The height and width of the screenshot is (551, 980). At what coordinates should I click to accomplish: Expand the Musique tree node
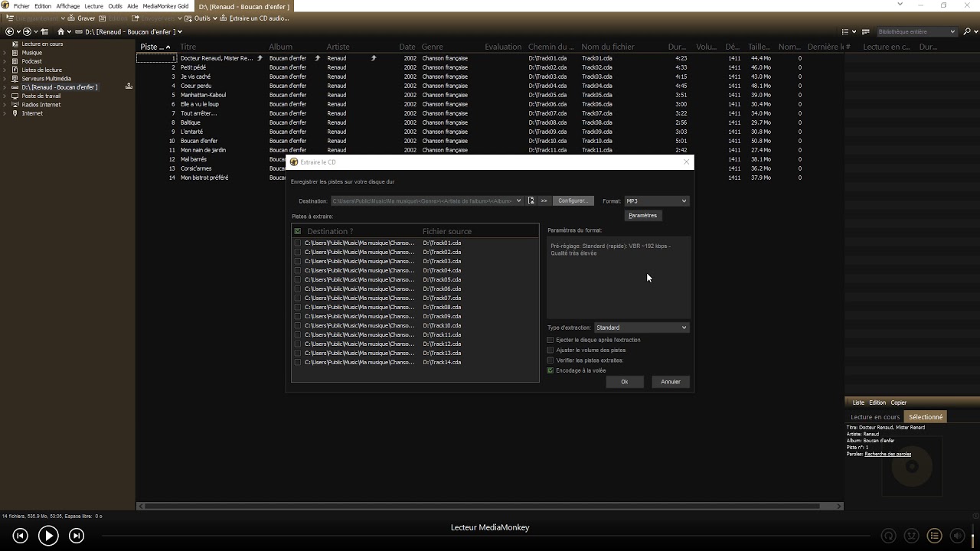pos(5,53)
